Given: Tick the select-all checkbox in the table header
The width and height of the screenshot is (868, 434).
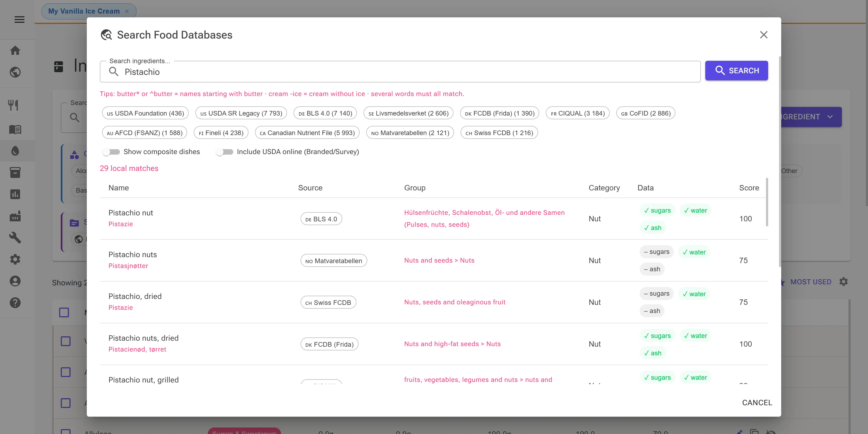Looking at the screenshot, I should [x=64, y=312].
